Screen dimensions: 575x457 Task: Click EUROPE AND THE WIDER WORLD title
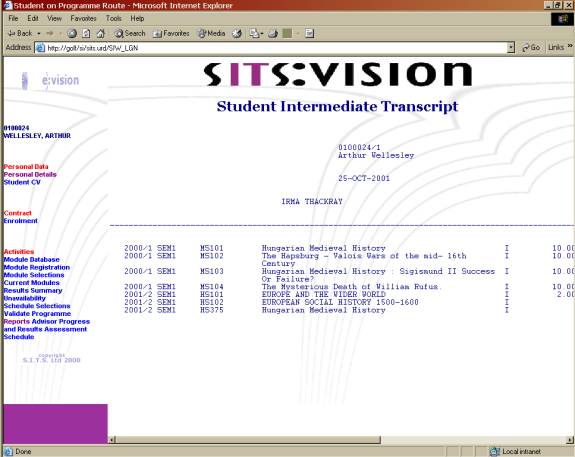(x=323, y=295)
